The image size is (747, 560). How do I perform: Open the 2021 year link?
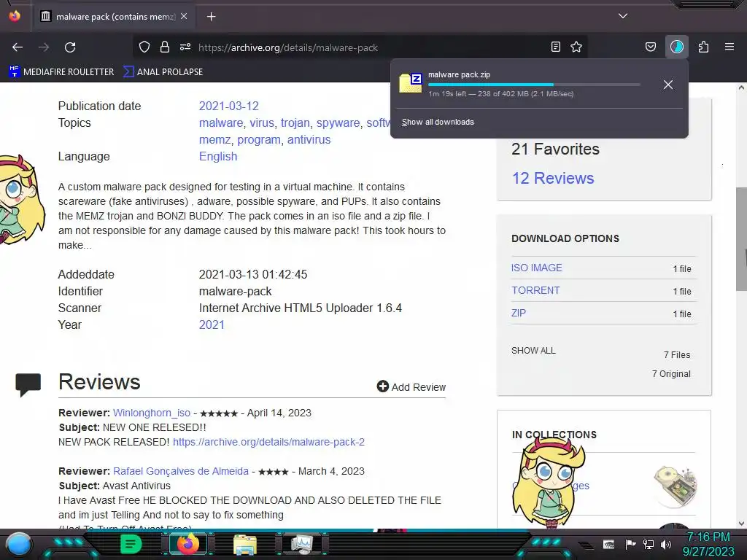[x=212, y=324]
